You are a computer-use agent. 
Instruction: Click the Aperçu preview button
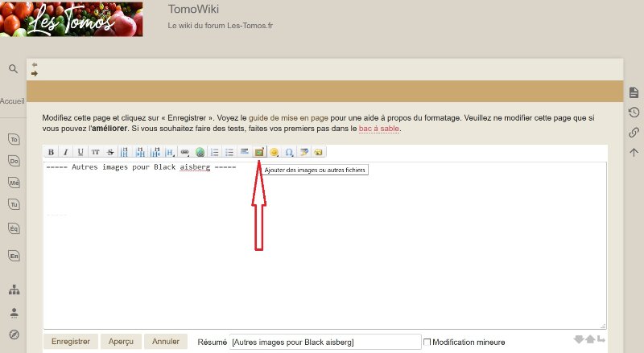[121, 341]
